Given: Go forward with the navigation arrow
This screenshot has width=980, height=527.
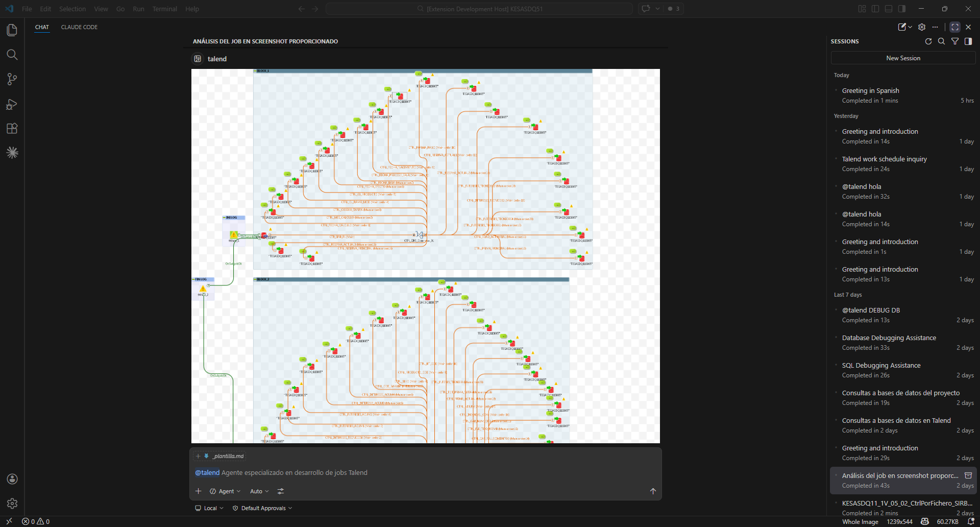Looking at the screenshot, I should 315,9.
